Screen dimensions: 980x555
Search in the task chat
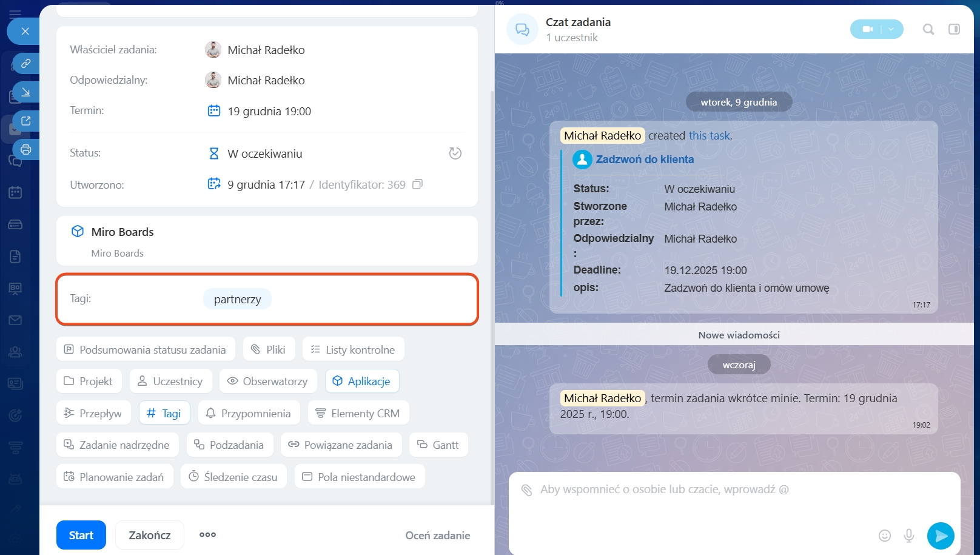pyautogui.click(x=928, y=29)
